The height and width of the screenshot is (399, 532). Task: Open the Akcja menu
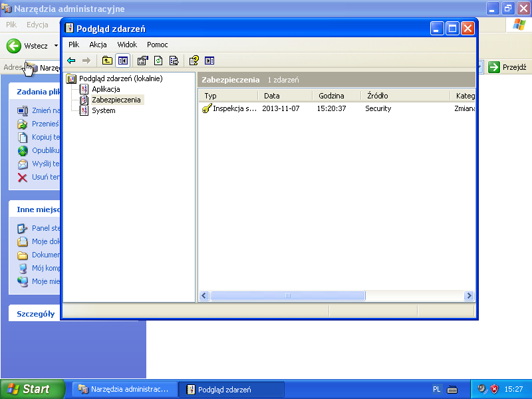(x=98, y=45)
